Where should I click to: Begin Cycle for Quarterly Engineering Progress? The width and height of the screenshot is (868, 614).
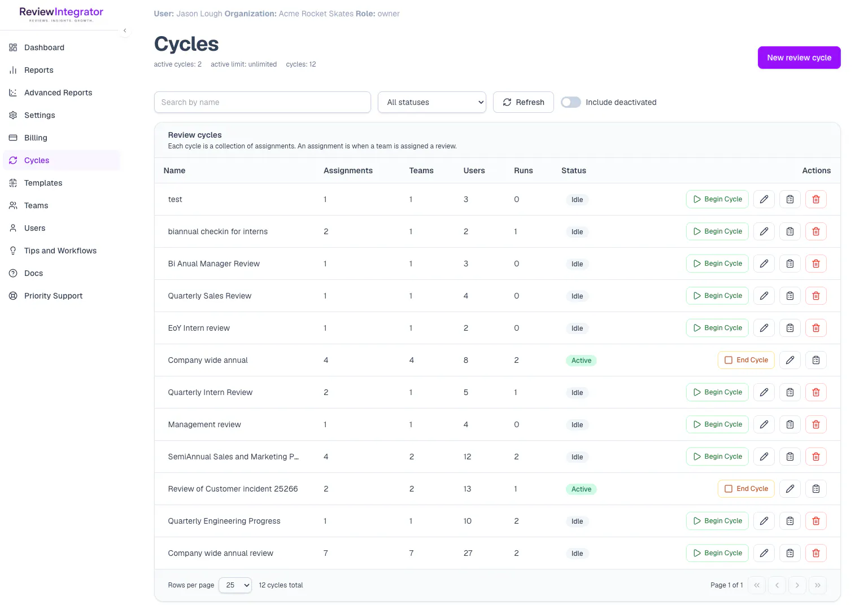point(717,521)
